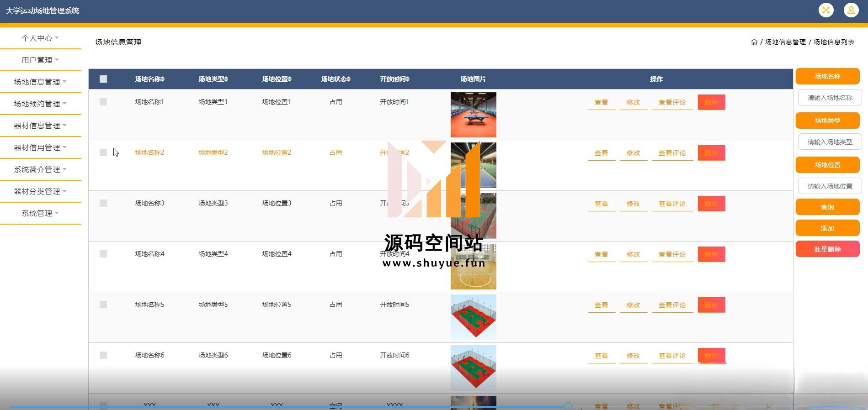Click 修改 for 场地名称3 row
The height and width of the screenshot is (410, 868).
[x=634, y=204]
